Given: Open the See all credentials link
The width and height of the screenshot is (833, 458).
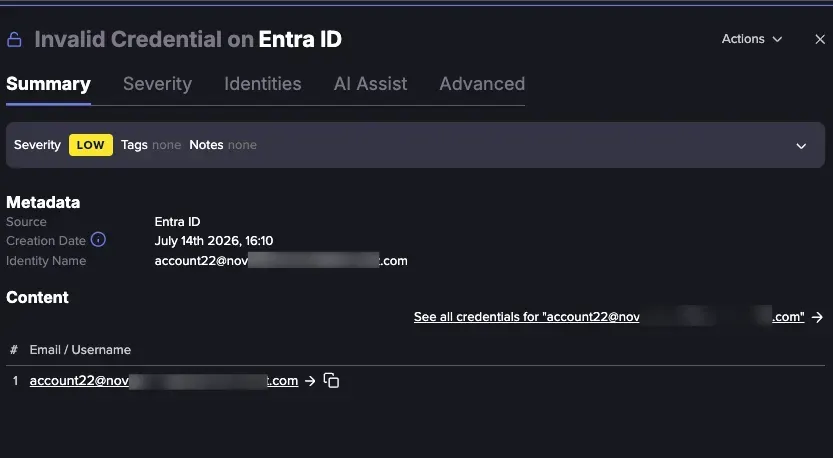Looking at the screenshot, I should tap(609, 317).
